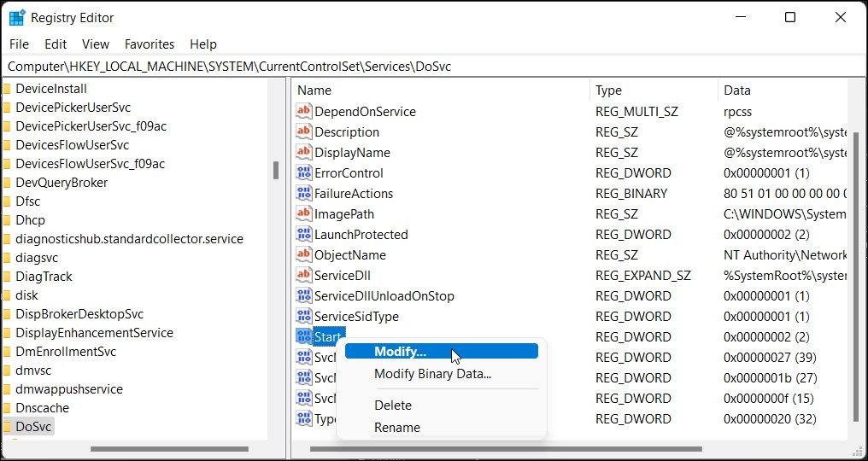Select the DmEnrollmentSvc key
Screen dimensions: 868x461
(66, 352)
